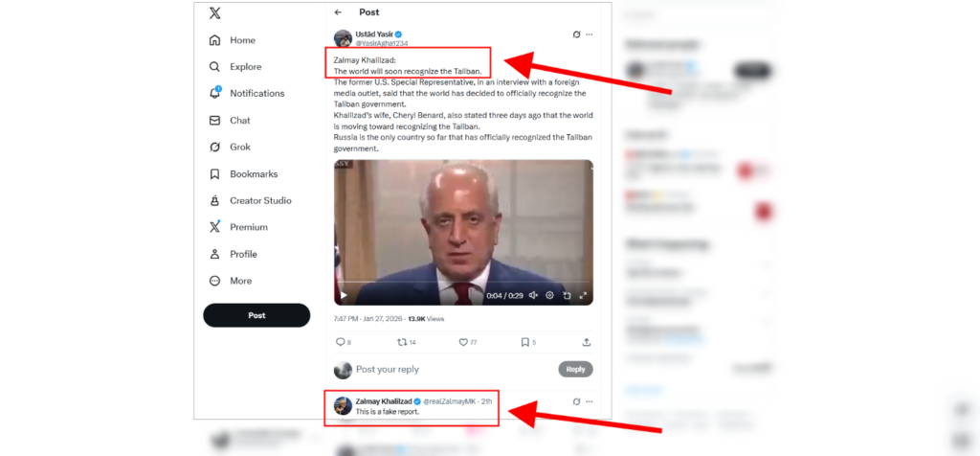
Task: Mute the video volume icon
Action: (533, 295)
